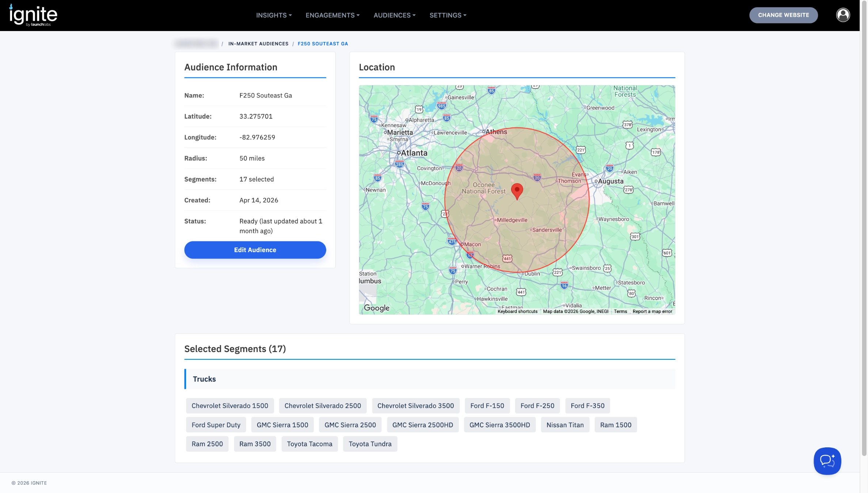Select the Toyota Tundra segment chip

click(370, 444)
